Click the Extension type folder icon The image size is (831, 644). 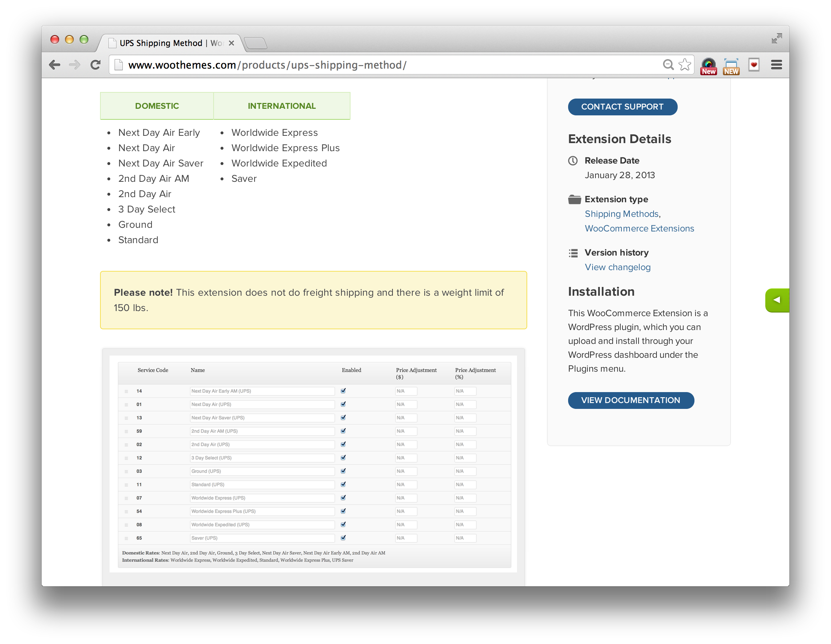pos(574,199)
